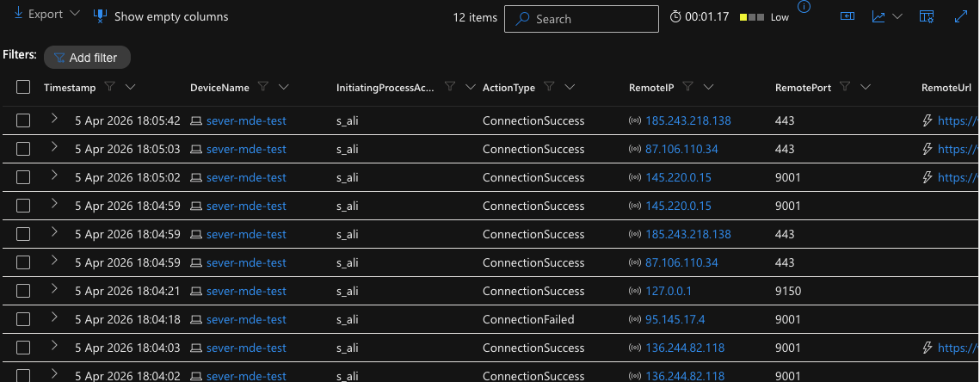Expand the 18:05:42 row details
This screenshot has width=980, height=382.
click(x=54, y=118)
